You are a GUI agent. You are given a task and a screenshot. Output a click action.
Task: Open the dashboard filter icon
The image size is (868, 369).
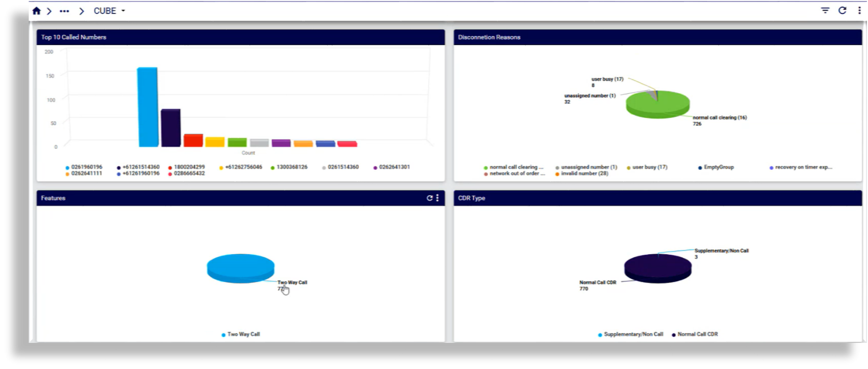[825, 10]
